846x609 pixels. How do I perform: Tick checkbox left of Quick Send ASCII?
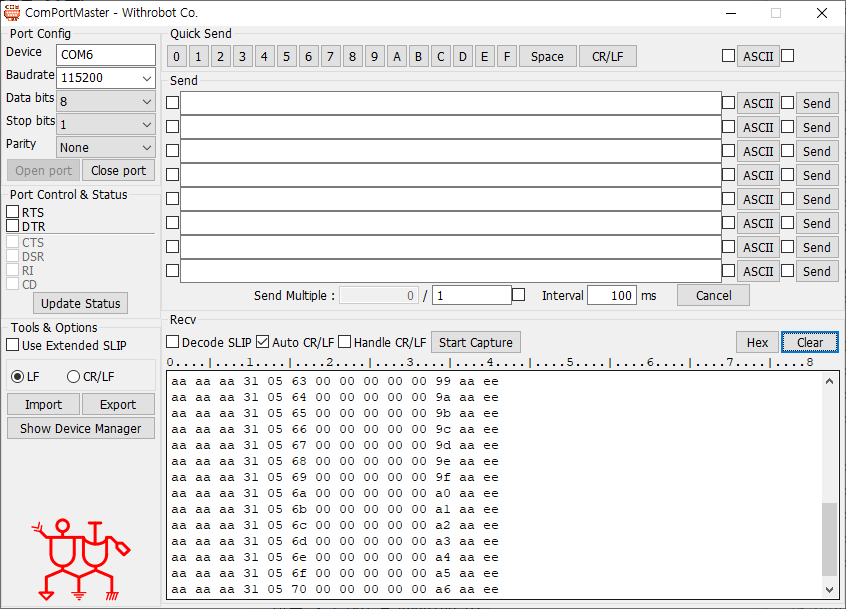click(x=728, y=56)
